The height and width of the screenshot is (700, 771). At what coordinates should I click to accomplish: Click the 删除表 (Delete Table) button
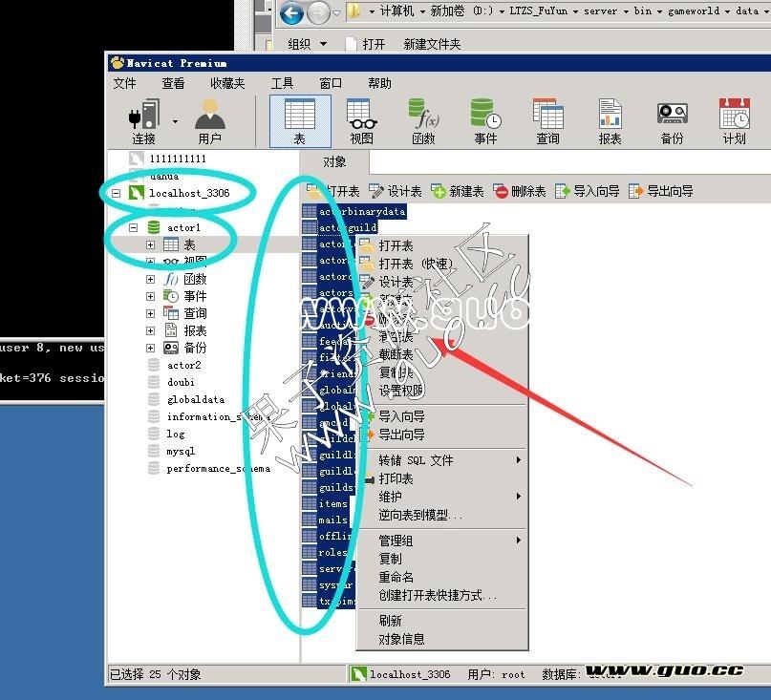point(519,192)
